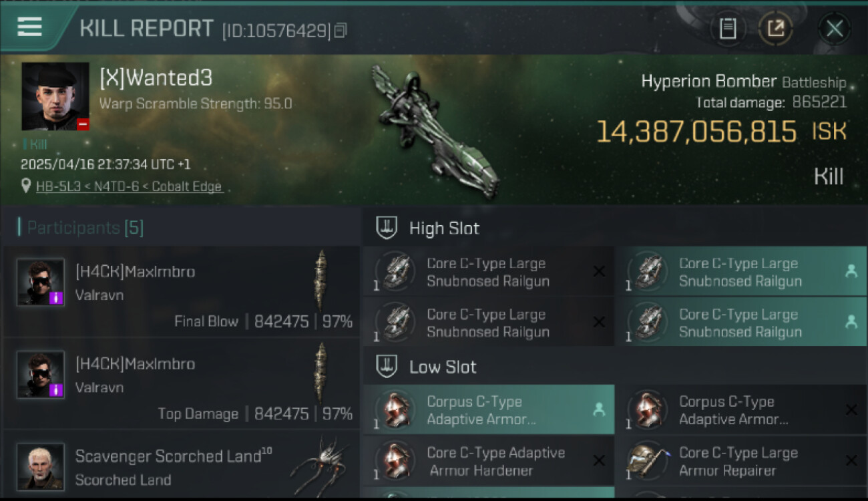Click the High Slot header label

click(444, 228)
